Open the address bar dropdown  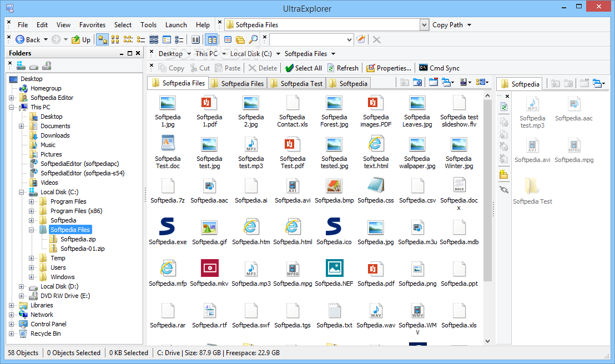[424, 25]
